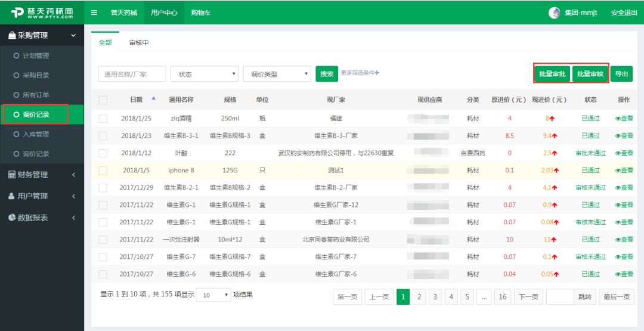Go to the 下一页 page
Screen dimensions: 644x331
coord(528,297)
